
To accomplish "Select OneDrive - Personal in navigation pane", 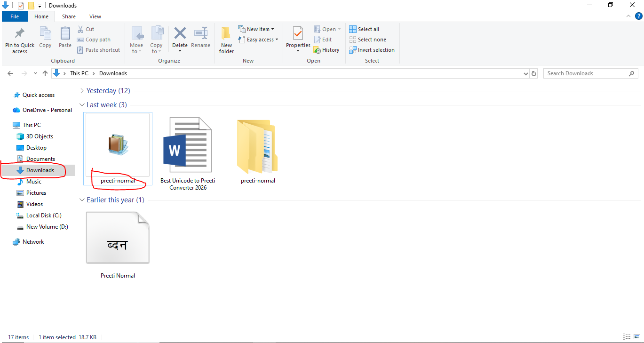I will [x=42, y=110].
